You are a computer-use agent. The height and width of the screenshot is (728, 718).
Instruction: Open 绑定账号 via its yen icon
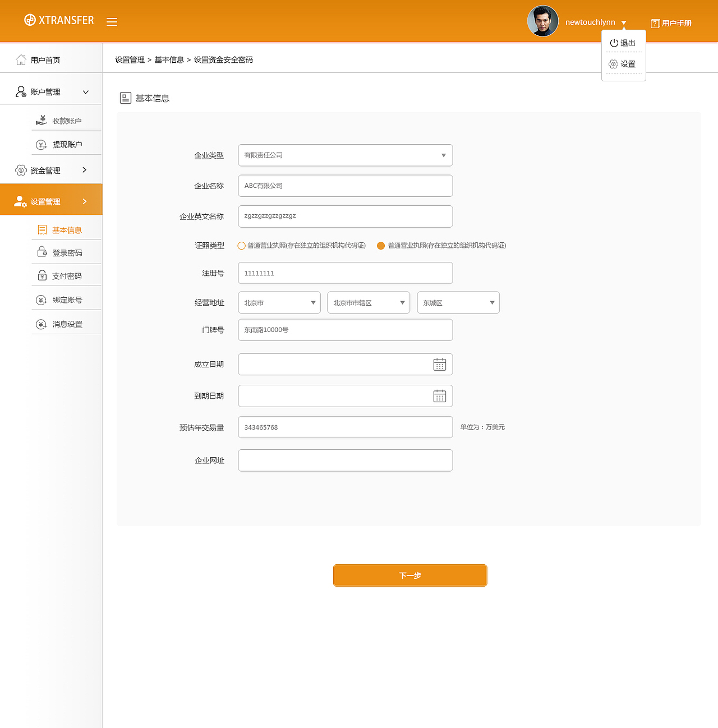point(42,300)
